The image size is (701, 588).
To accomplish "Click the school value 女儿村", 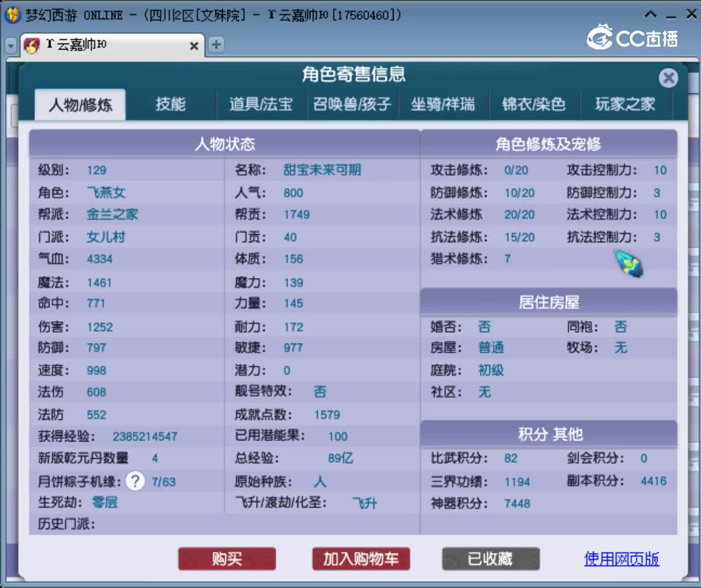I will point(106,237).
